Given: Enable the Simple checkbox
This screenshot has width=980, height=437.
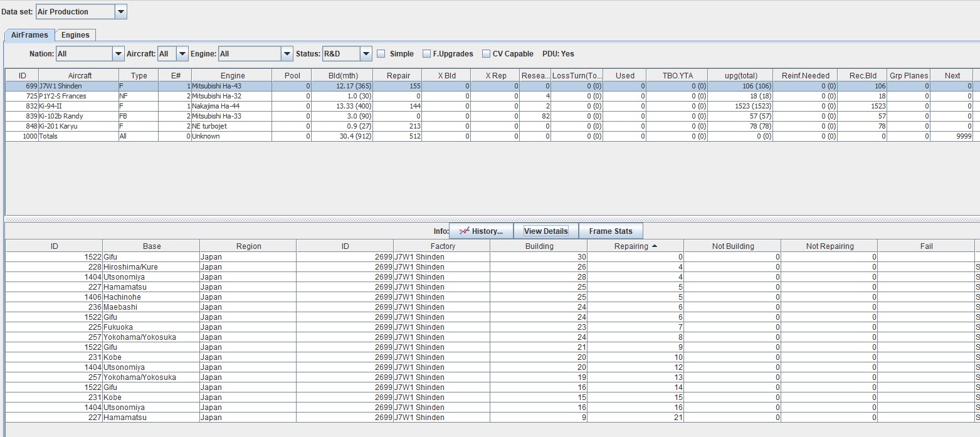Looking at the screenshot, I should click(x=381, y=54).
